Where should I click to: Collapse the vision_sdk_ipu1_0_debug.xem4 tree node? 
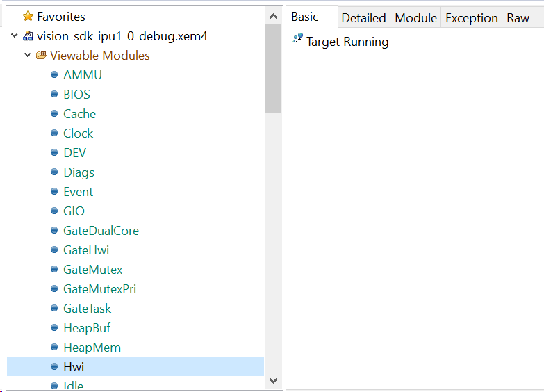[x=15, y=35]
